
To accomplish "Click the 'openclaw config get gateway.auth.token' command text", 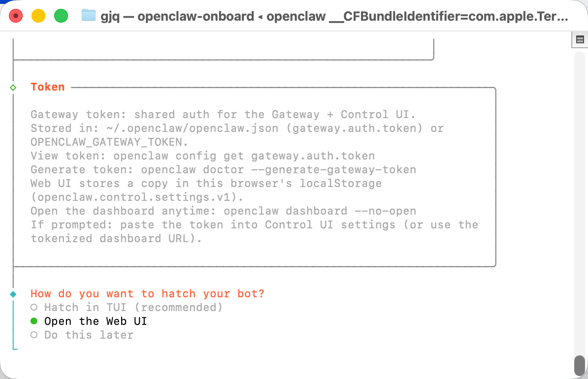I will point(244,156).
